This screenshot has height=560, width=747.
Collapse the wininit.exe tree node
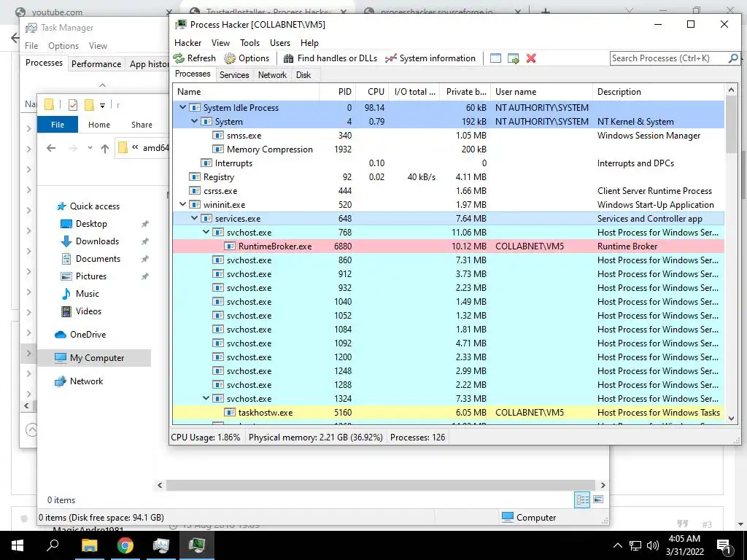point(182,204)
